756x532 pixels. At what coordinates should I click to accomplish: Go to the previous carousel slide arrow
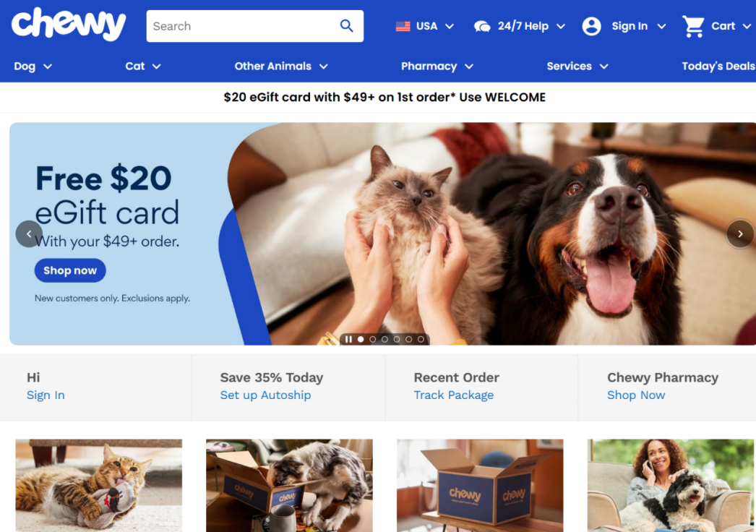point(29,234)
